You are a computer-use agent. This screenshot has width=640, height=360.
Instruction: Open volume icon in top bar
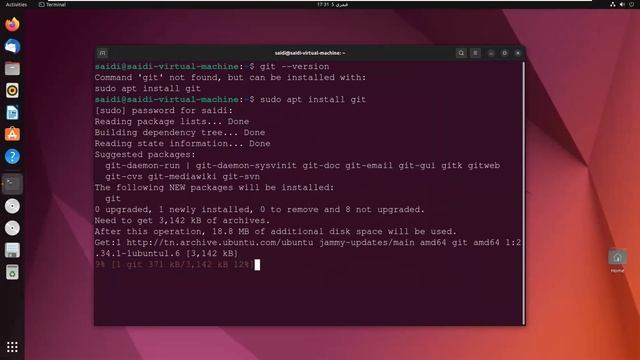click(622, 4)
